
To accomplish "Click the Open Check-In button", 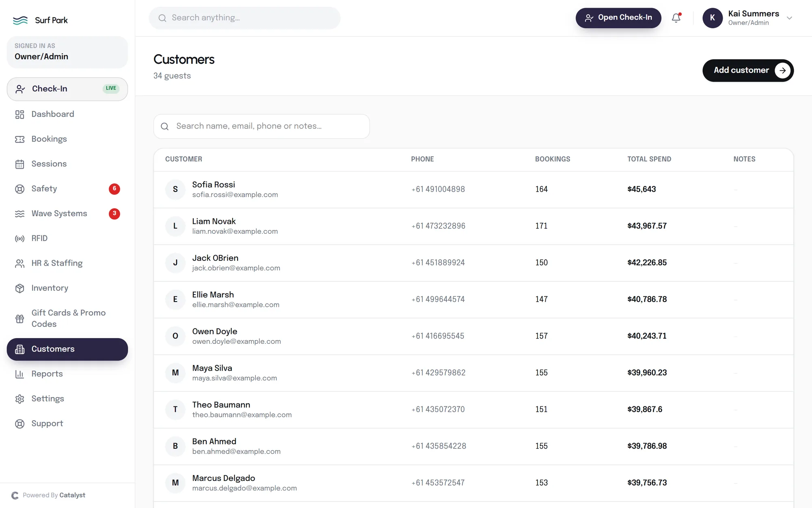I will click(x=618, y=18).
